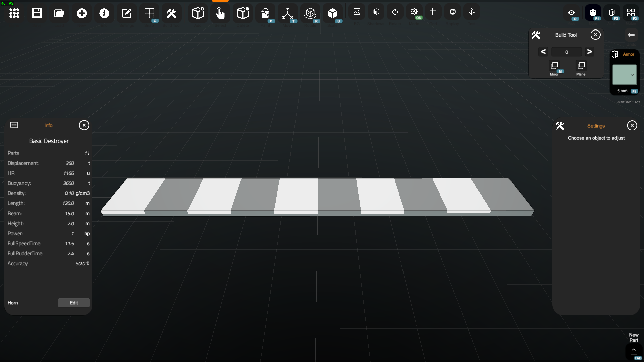Click the right arrow in Build Tool

coord(589,52)
